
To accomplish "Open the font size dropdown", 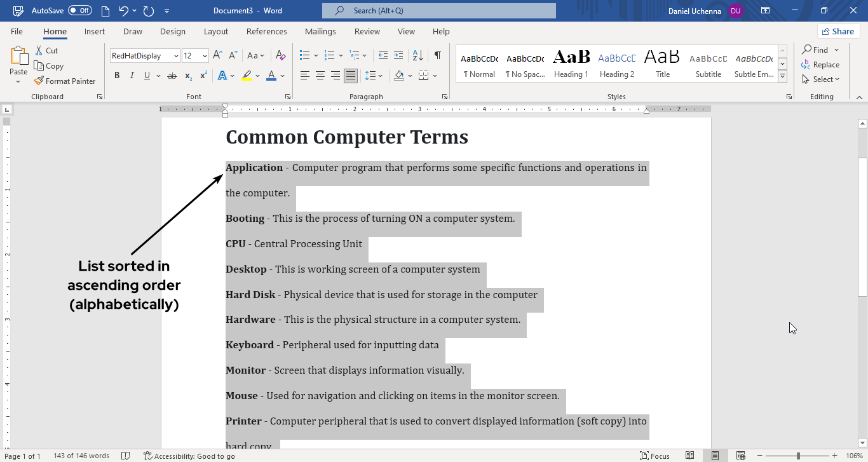I will coord(205,56).
